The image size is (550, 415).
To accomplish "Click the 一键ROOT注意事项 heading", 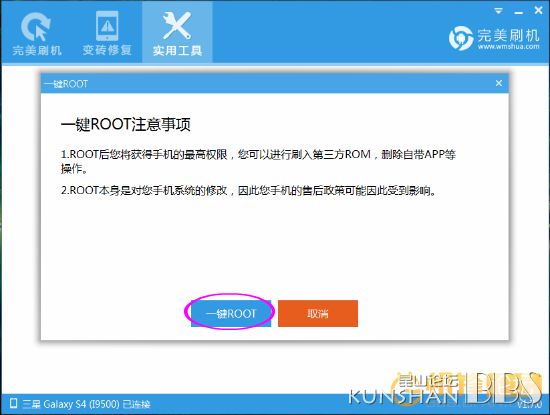I will coord(126,125).
